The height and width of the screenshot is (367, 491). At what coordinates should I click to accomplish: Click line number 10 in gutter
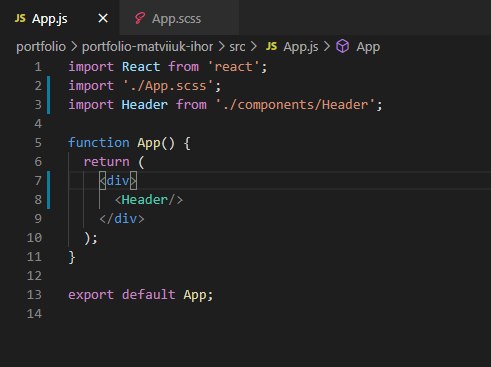tap(34, 238)
